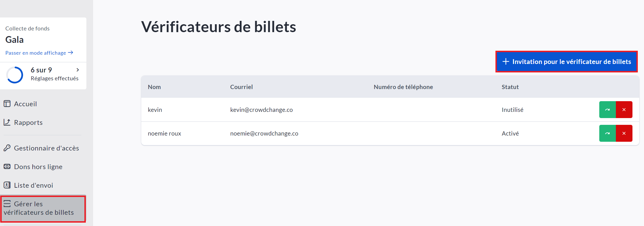Image resolution: width=644 pixels, height=226 pixels.
Task: Click the key icon for Gestionnaire d'accès
Action: tap(7, 148)
